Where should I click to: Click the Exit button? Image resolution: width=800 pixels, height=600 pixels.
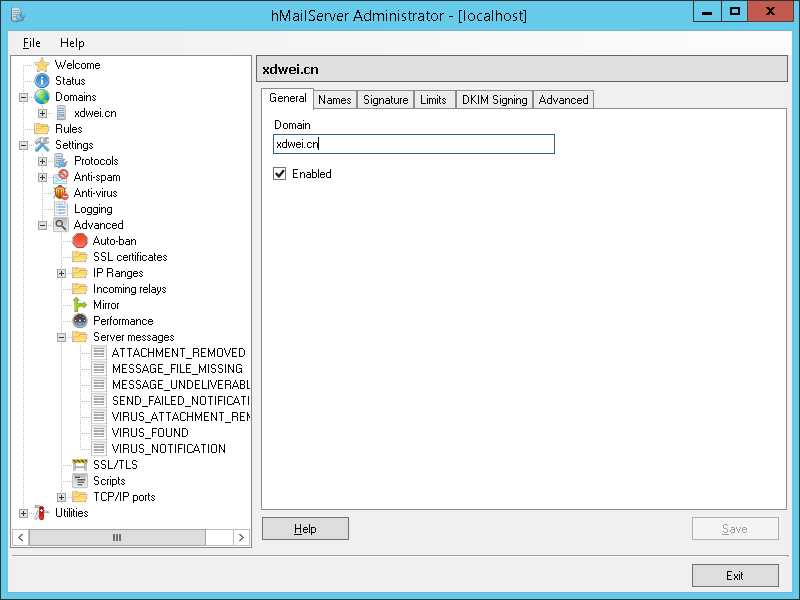point(735,576)
